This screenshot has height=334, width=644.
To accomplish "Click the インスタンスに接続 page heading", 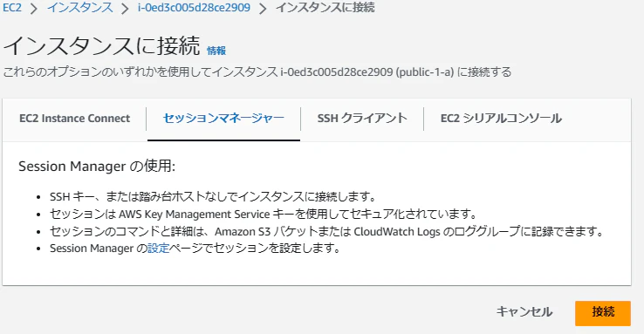I will (102, 45).
